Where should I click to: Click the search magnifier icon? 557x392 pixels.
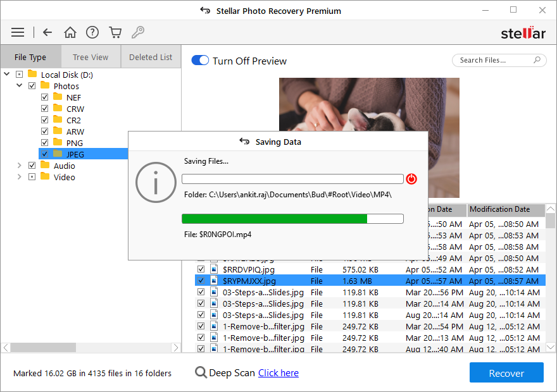(x=537, y=60)
